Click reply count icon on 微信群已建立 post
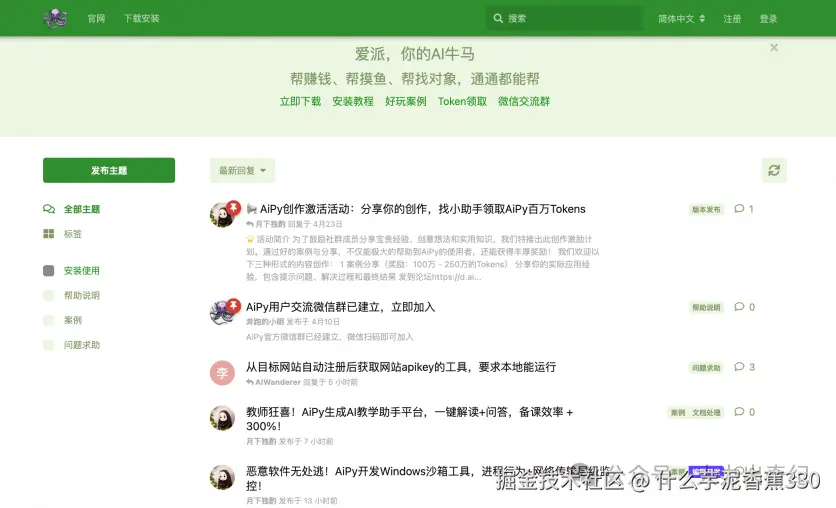 pyautogui.click(x=739, y=307)
